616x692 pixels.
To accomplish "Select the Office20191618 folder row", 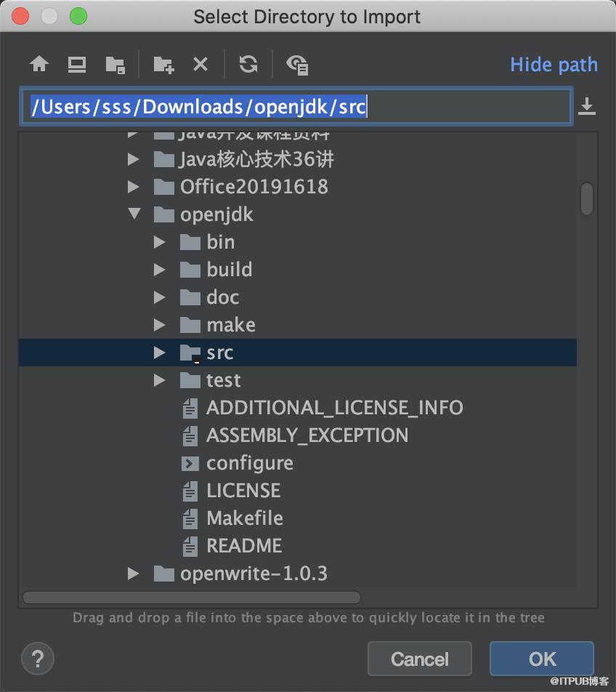I will pos(298,187).
